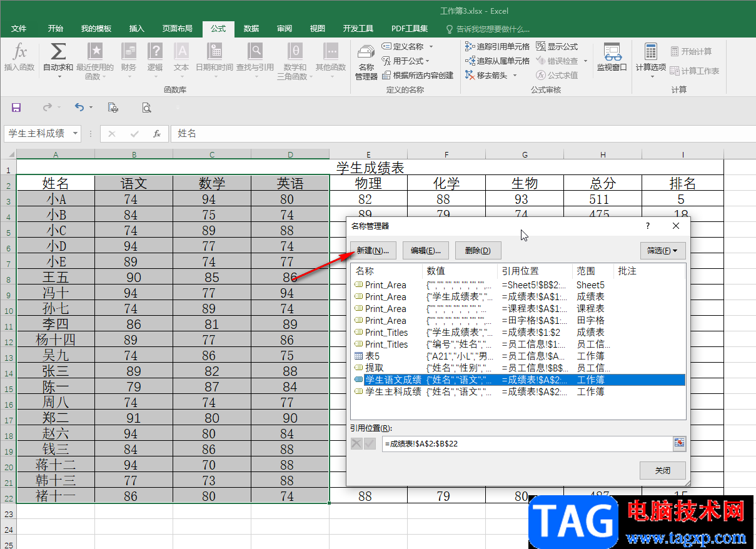Click the Name (名称) column header in the list

coord(387,271)
